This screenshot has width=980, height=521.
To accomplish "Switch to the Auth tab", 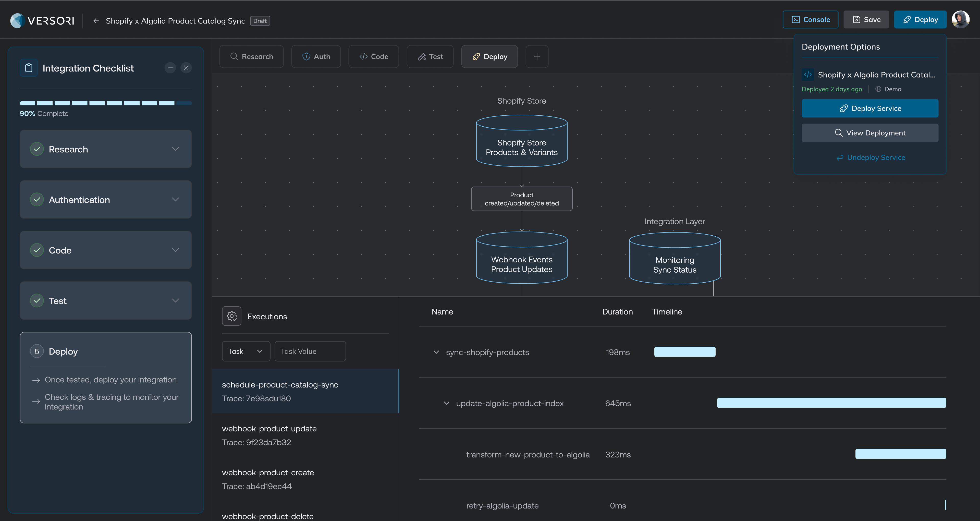I will (x=316, y=57).
